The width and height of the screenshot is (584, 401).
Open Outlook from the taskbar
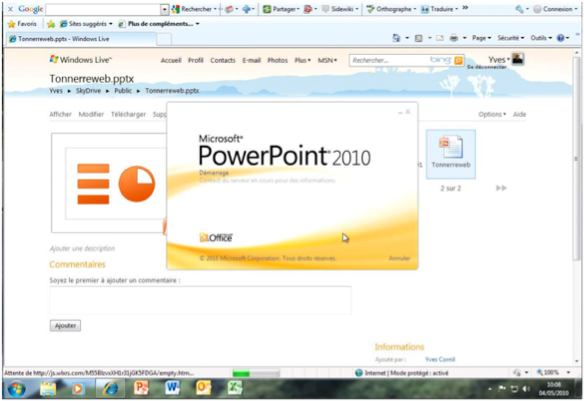click(x=204, y=388)
